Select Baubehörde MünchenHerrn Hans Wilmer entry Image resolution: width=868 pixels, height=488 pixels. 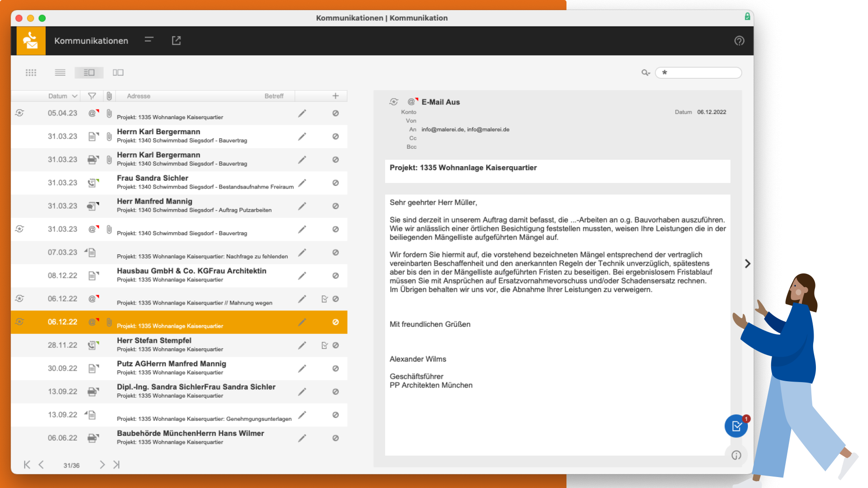[179, 438]
